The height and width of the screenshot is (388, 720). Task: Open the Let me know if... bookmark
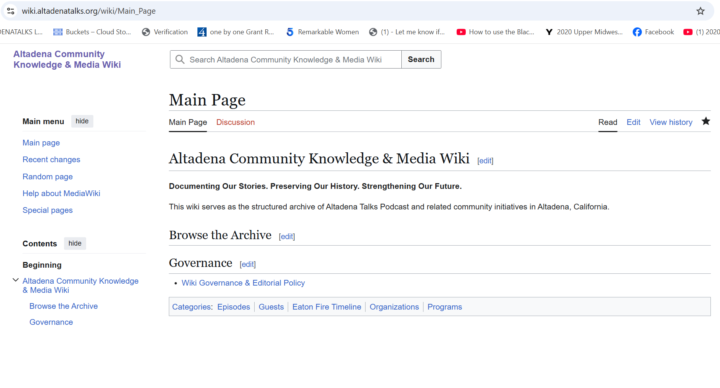pyautogui.click(x=407, y=32)
